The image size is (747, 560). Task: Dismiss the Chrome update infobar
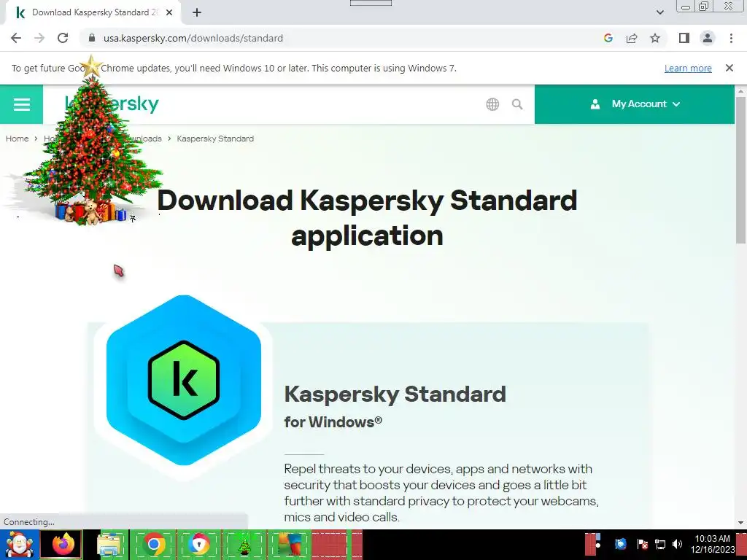click(729, 68)
